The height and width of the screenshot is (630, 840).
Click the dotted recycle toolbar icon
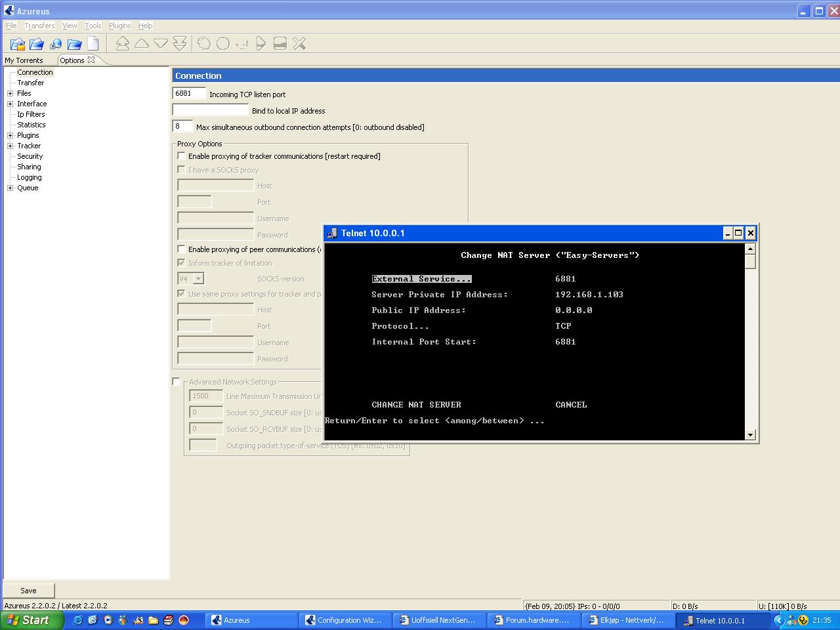tap(242, 44)
